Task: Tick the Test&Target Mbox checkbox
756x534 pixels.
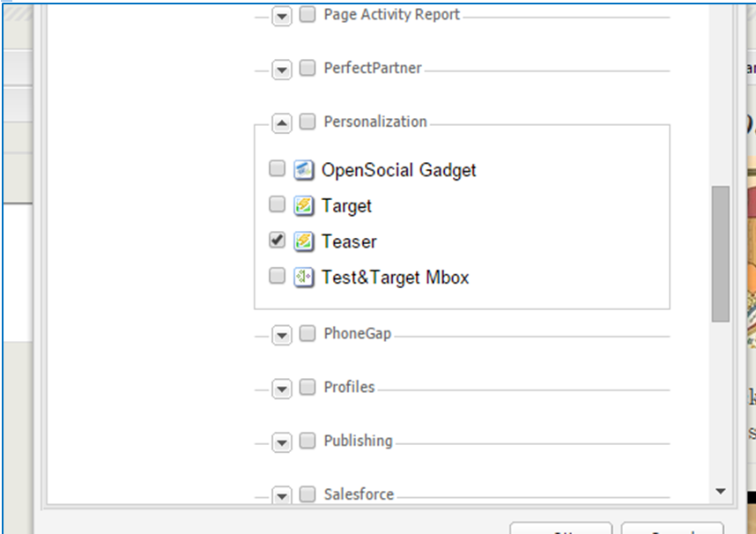Action: (x=277, y=276)
